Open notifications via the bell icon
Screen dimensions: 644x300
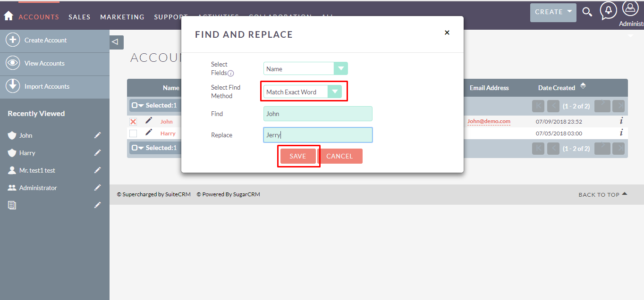pyautogui.click(x=608, y=10)
